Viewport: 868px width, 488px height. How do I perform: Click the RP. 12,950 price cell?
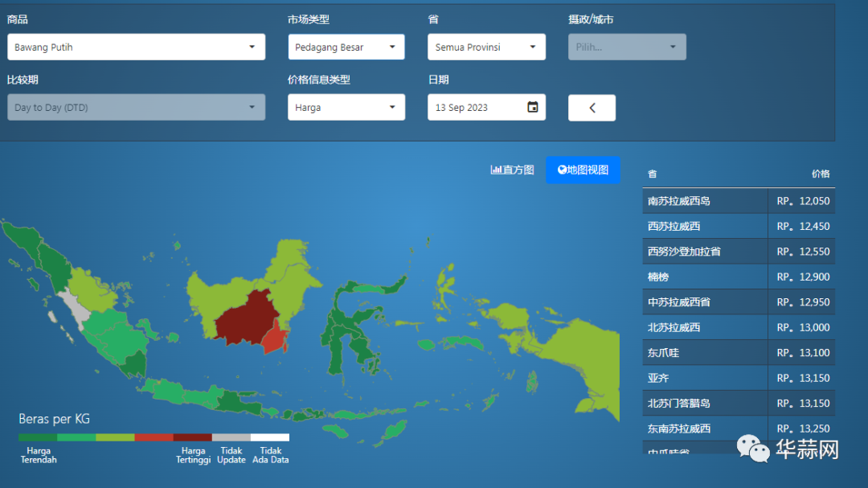(x=802, y=302)
